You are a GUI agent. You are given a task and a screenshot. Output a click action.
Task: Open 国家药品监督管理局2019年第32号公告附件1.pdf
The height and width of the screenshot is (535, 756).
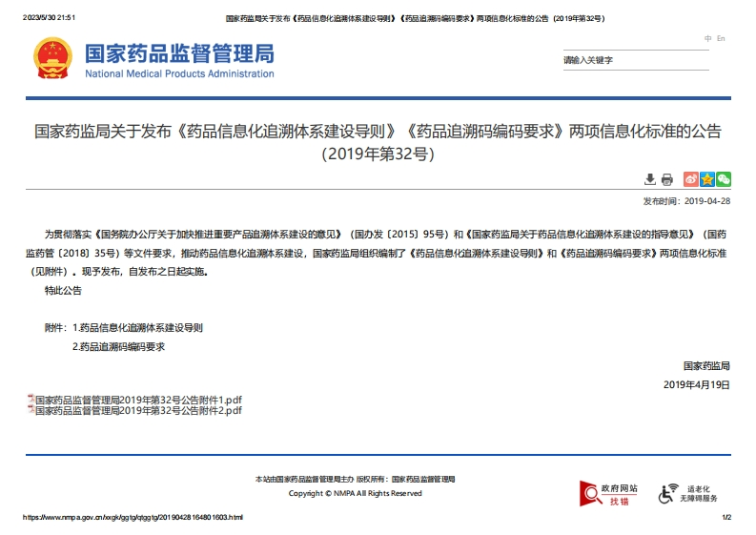click(138, 400)
